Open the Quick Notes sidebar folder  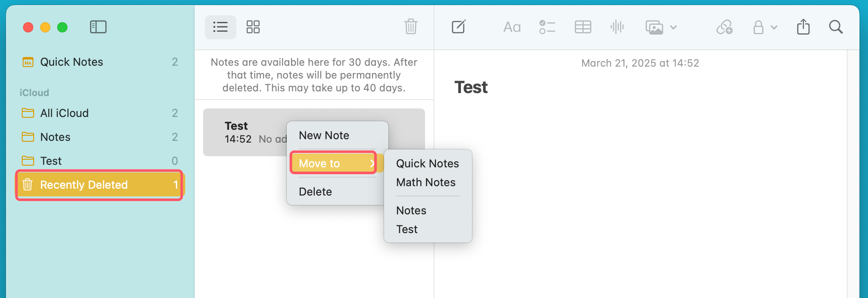click(71, 62)
